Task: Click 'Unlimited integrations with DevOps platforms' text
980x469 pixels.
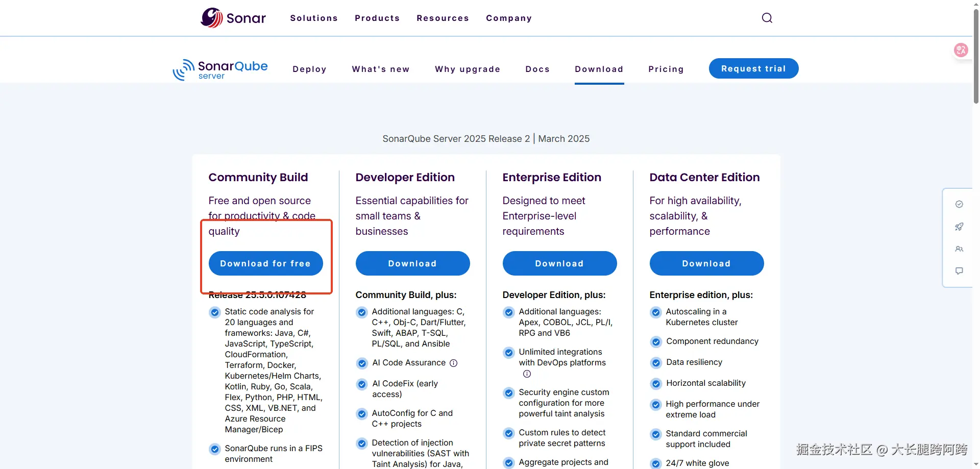Action: [562, 357]
